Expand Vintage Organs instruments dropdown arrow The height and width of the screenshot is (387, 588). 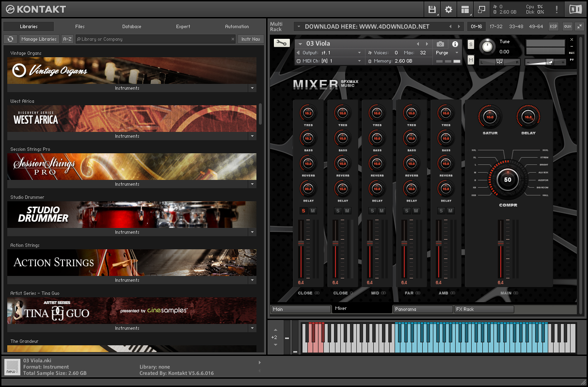click(252, 88)
